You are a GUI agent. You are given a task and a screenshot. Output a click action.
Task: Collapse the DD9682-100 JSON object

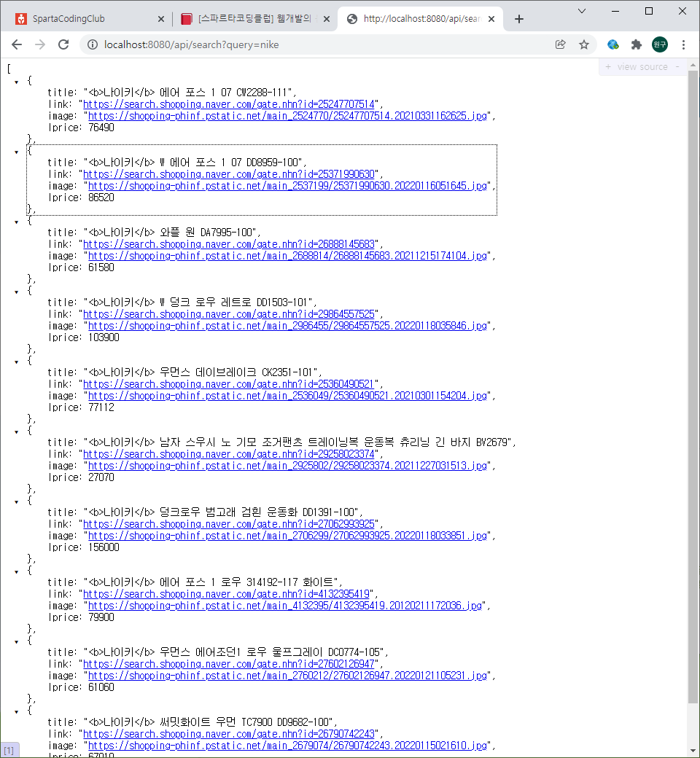pos(17,712)
